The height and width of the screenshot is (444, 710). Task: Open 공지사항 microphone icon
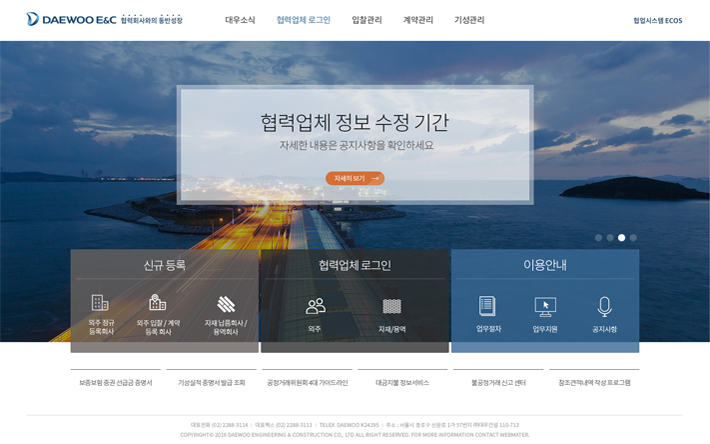click(x=604, y=307)
